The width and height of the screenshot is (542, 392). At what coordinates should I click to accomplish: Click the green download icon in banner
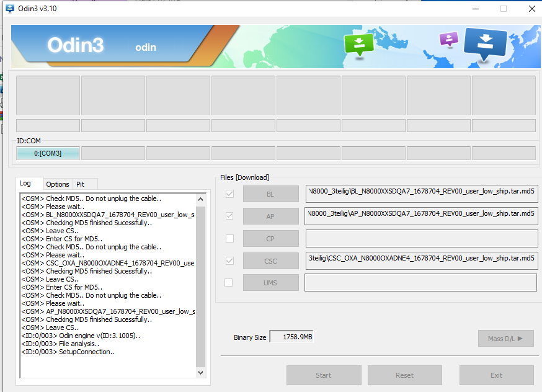(x=359, y=44)
